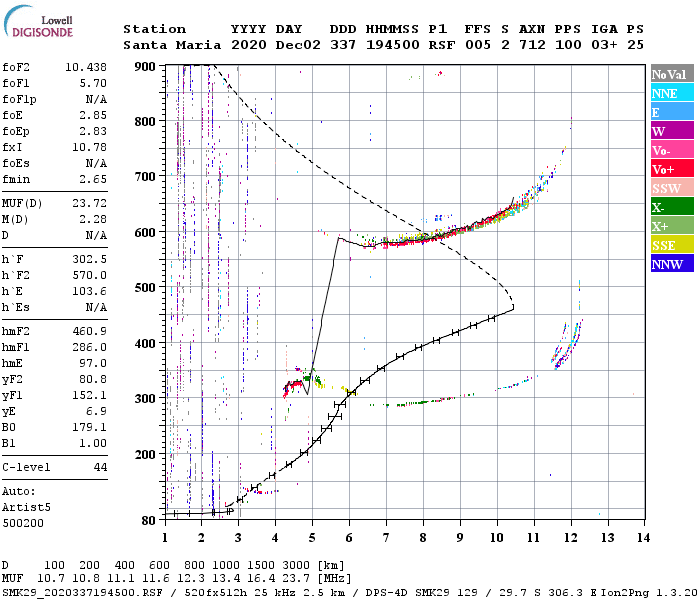The image size is (700, 600).
Task: Click the 10 MHz frequency axis label
Action: [496, 538]
